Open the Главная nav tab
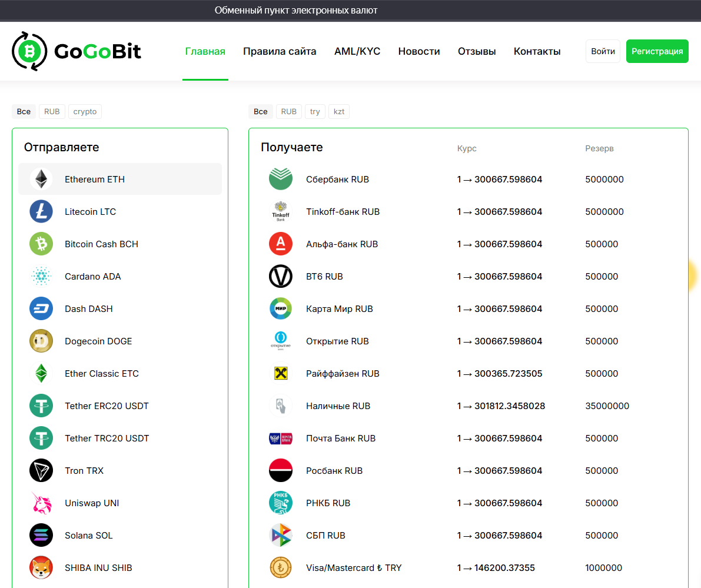Viewport: 701px width, 588px height. point(205,51)
